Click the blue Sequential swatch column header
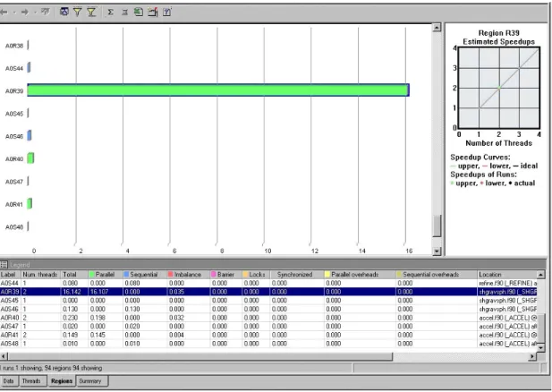552x392 pixels. (x=145, y=275)
